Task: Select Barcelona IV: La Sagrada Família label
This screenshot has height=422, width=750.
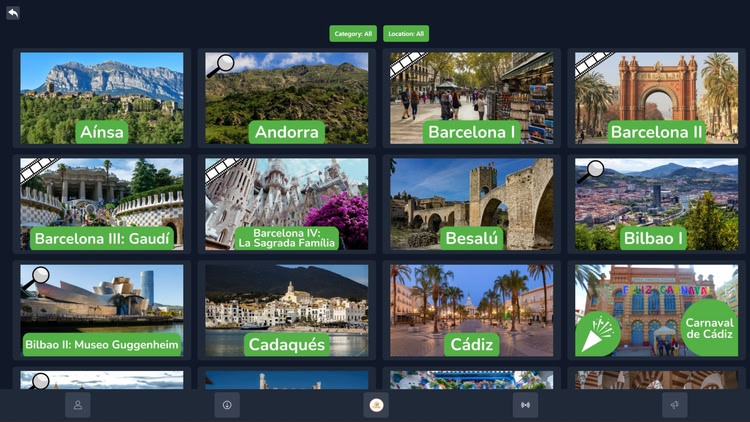Action: coord(287,238)
